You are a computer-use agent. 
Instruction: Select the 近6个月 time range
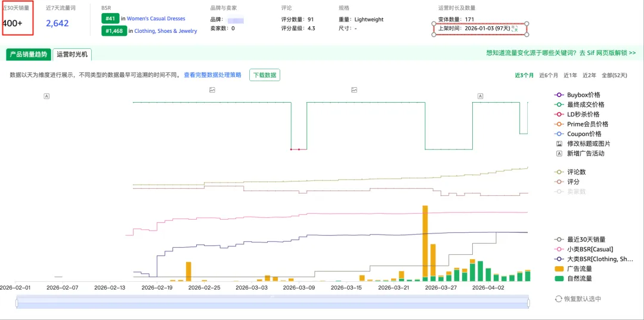pos(549,75)
